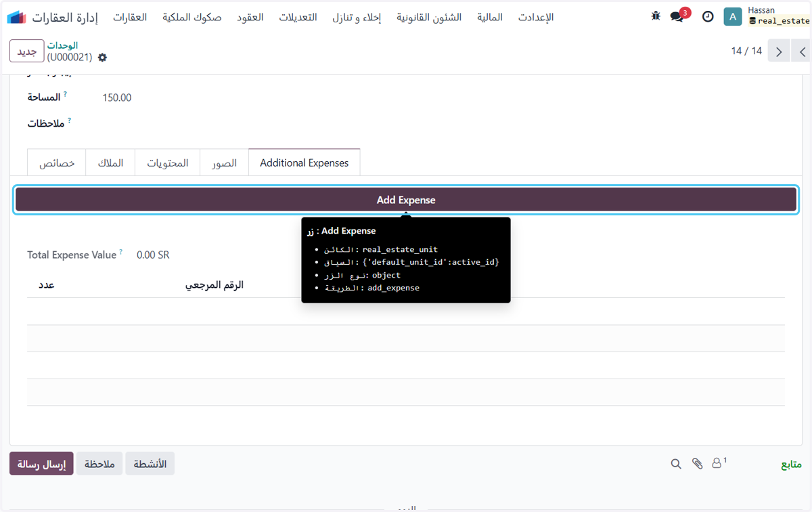This screenshot has width=812, height=512.
Task: Create a new record with جديد
Action: (27, 51)
